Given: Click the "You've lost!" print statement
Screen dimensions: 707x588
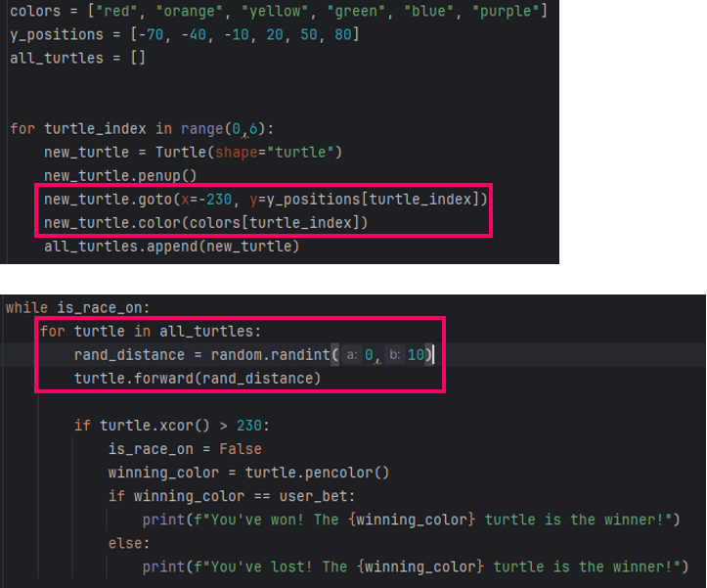Looking at the screenshot, I should point(416,566).
